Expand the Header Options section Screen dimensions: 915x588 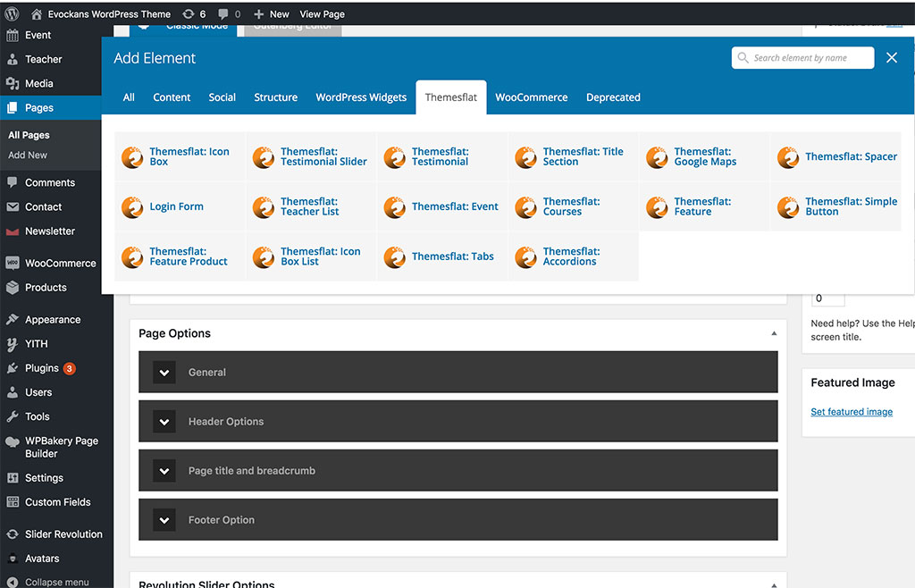click(458, 421)
